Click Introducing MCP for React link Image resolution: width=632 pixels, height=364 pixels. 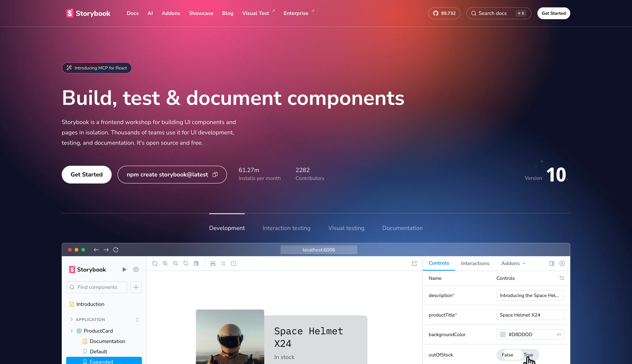[97, 68]
